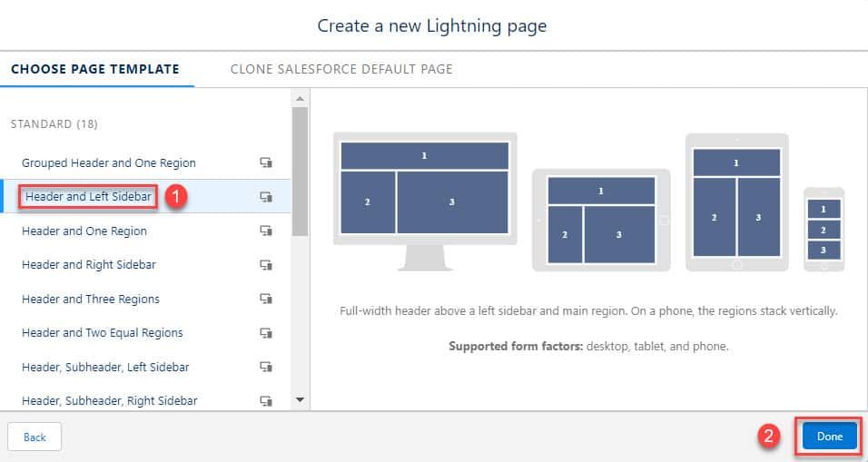
Task: Click the desktop monitor layout preview
Action: (x=425, y=202)
